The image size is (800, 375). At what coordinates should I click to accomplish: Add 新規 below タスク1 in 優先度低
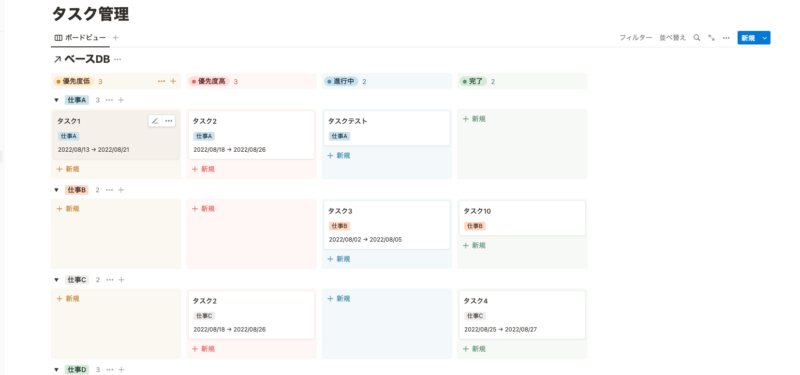point(68,169)
